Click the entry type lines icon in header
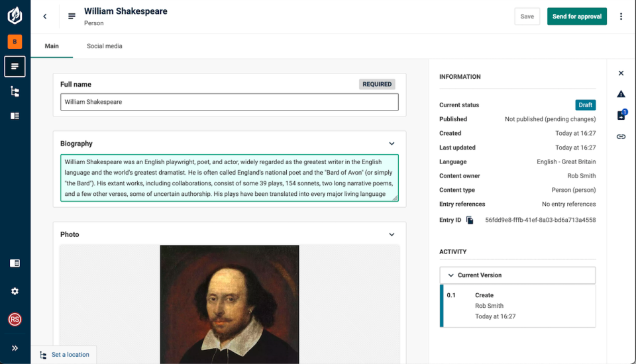The height and width of the screenshot is (364, 636). click(72, 16)
